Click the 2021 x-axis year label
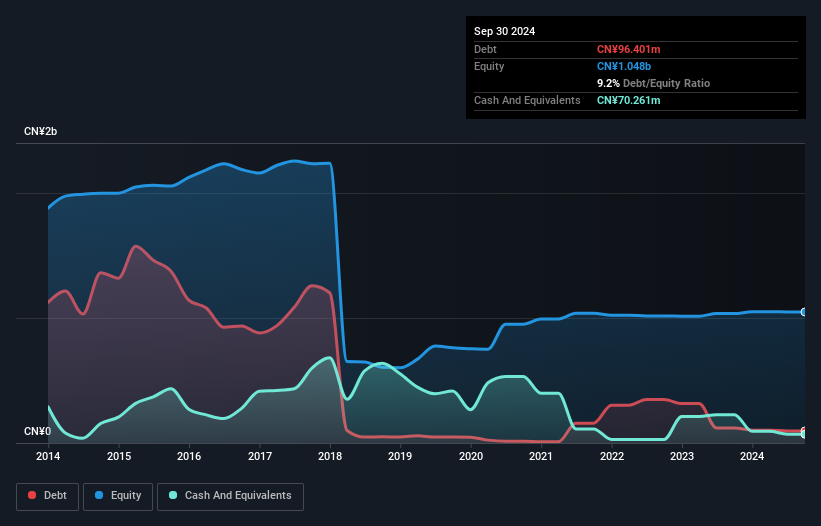Viewport: 821px width, 526px height. [x=541, y=456]
